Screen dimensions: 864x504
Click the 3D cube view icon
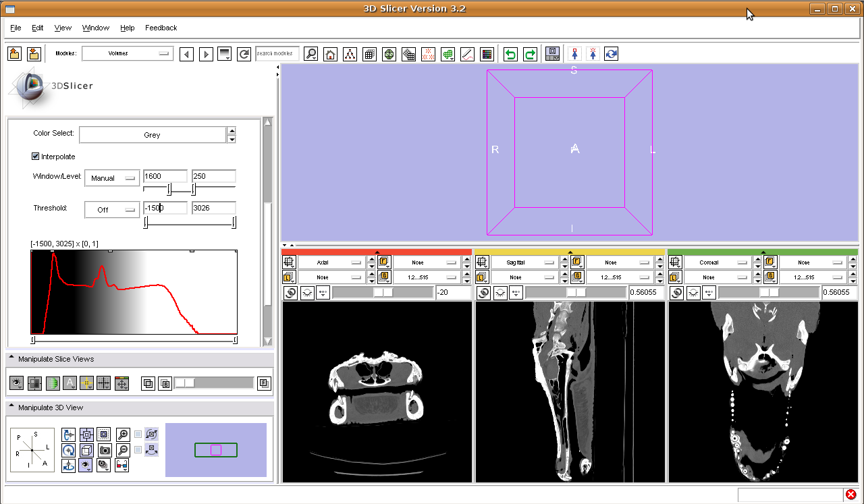pyautogui.click(x=86, y=450)
